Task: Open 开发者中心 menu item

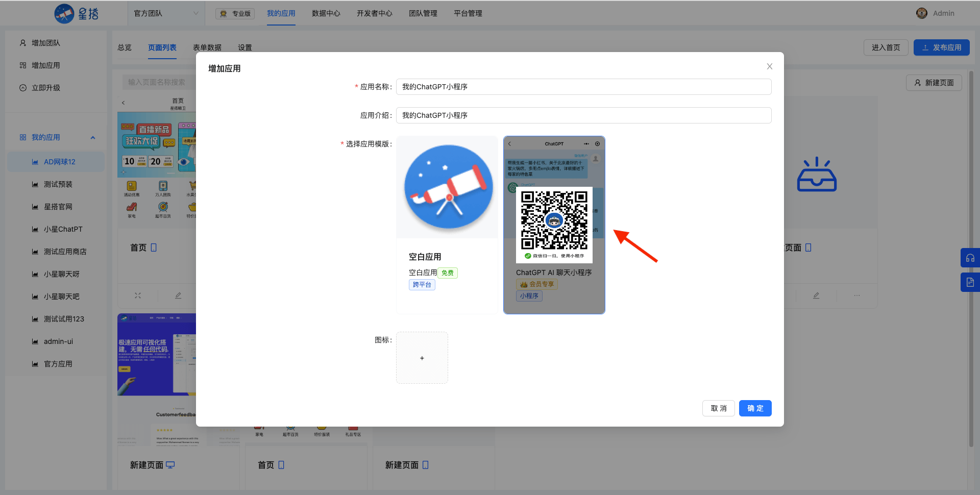Action: 374,13
